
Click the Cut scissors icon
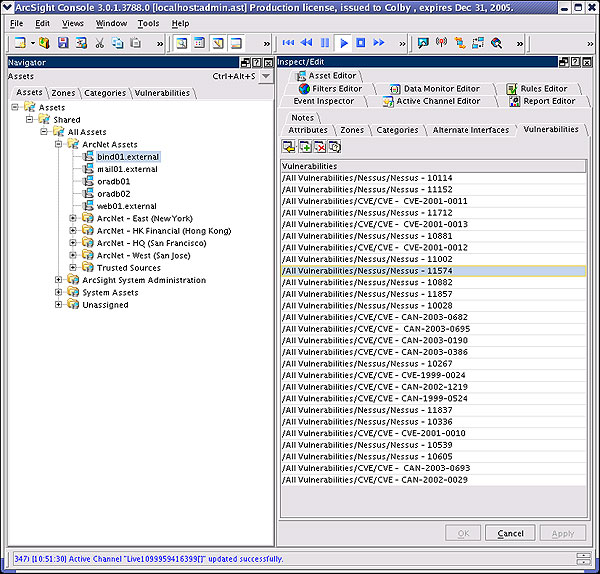100,43
